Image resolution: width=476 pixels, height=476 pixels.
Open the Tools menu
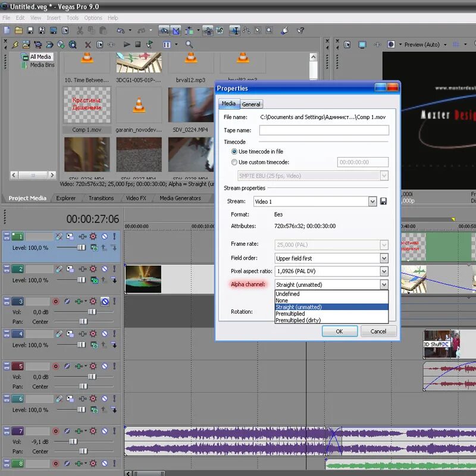73,18
